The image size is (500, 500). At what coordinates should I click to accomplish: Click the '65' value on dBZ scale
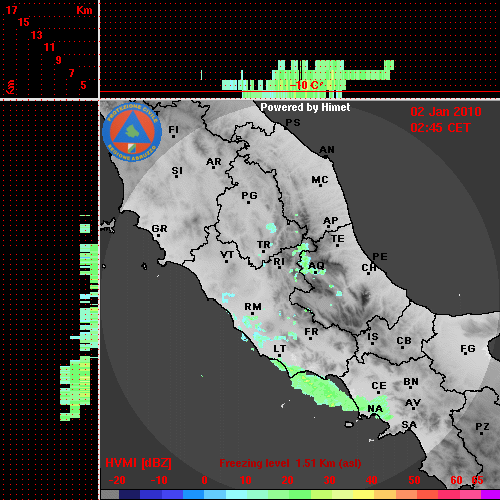(x=477, y=480)
